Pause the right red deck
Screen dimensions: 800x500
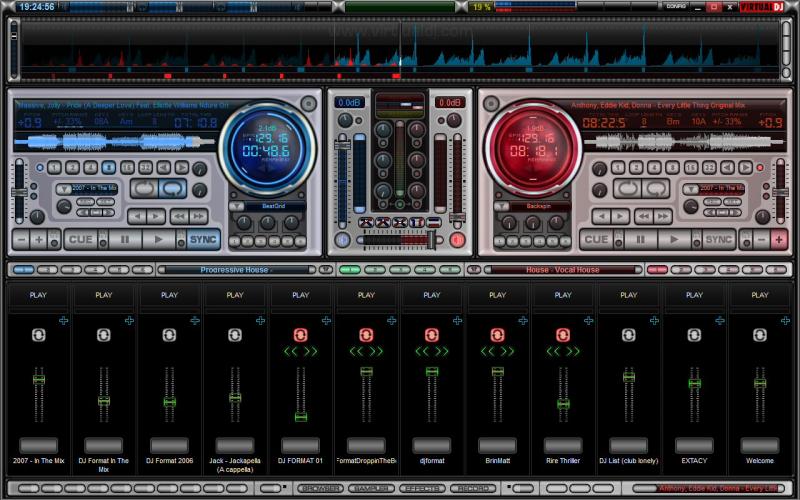640,239
